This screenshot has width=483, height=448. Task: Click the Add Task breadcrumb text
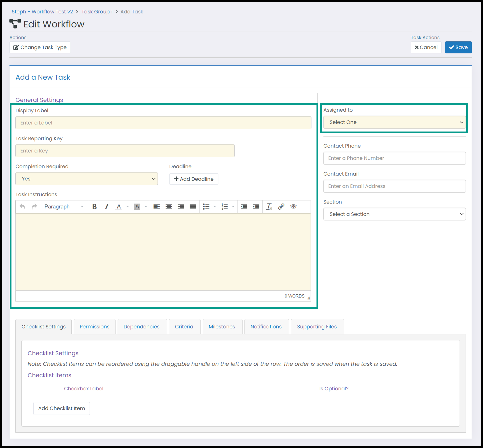pos(132,12)
